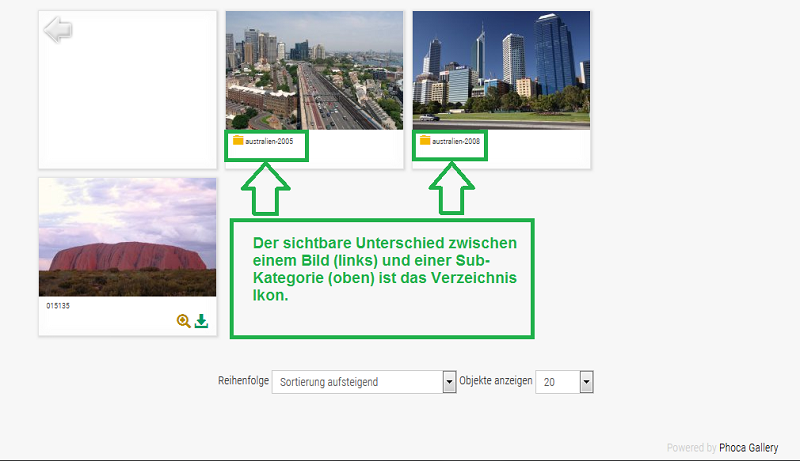The image size is (800, 461).
Task: Click the australien-2005 category name
Action: pyautogui.click(x=269, y=142)
